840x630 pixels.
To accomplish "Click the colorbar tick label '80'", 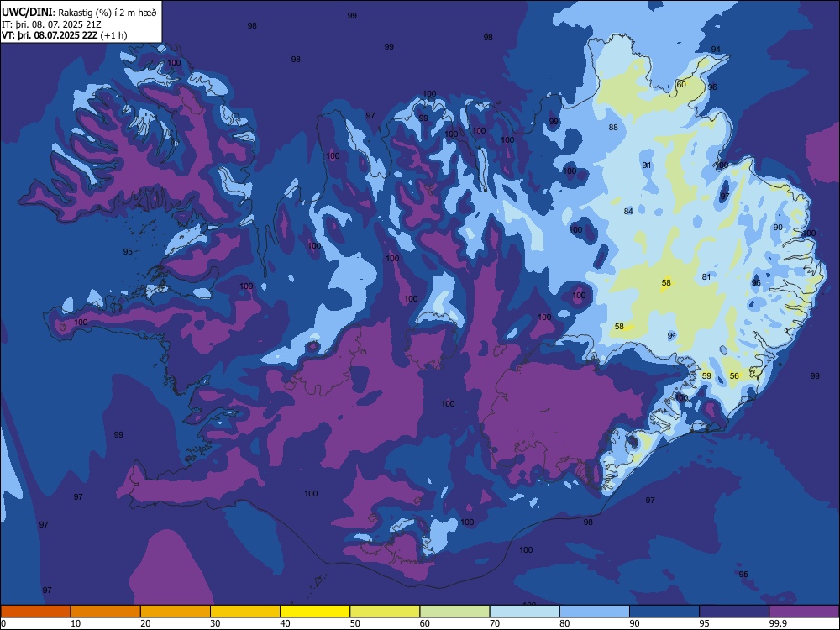I will click(x=564, y=623).
